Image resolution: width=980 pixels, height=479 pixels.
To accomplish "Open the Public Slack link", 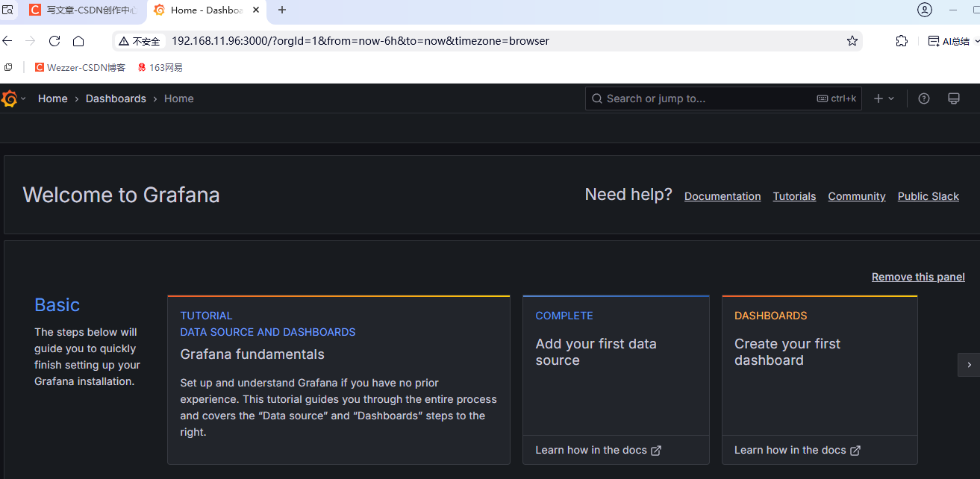I will 928,196.
